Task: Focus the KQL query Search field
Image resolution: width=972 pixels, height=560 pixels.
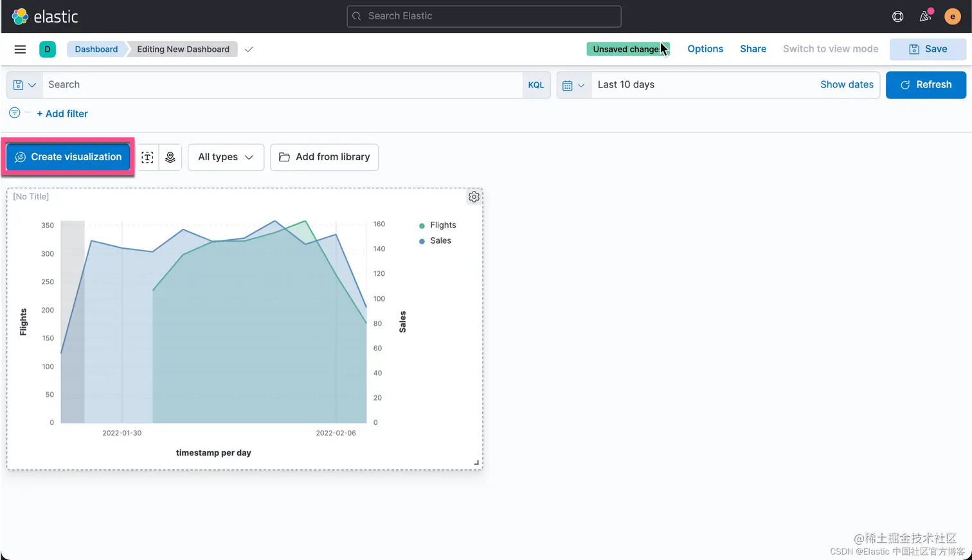Action: 283,85
